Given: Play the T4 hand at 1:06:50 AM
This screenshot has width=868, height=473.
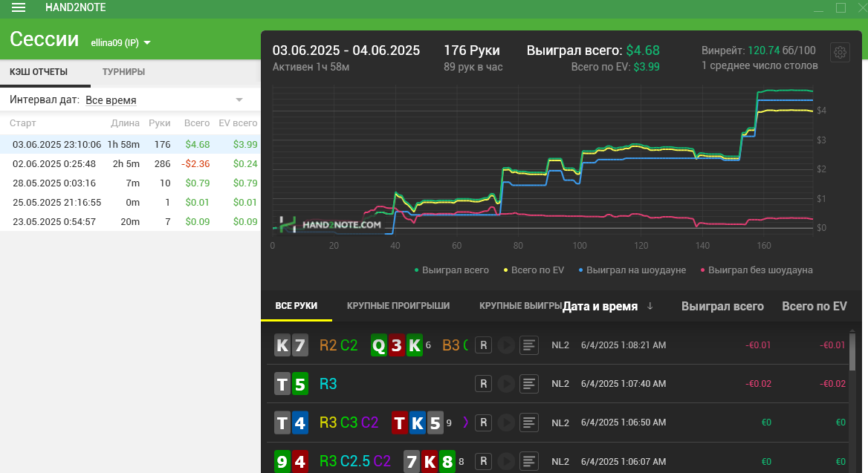Looking at the screenshot, I should coord(506,423).
